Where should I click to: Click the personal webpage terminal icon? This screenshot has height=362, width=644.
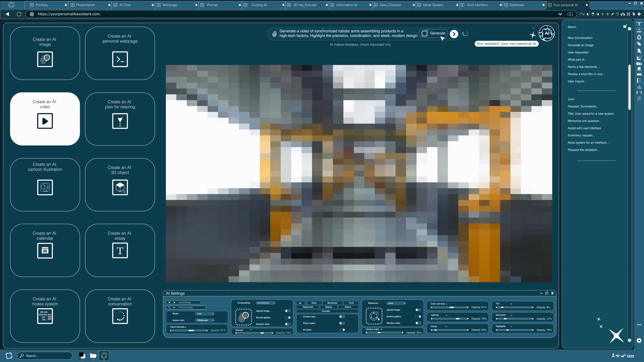120,59
